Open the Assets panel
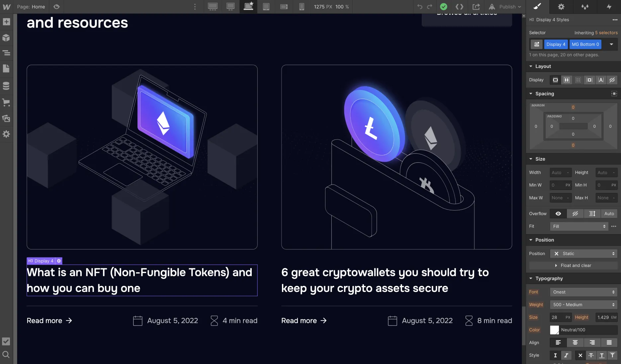Viewport: 621px width, 364px height. tap(6, 118)
